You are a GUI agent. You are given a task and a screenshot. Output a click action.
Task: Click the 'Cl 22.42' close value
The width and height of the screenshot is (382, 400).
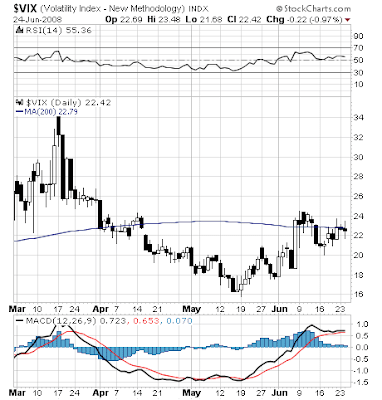point(245,19)
